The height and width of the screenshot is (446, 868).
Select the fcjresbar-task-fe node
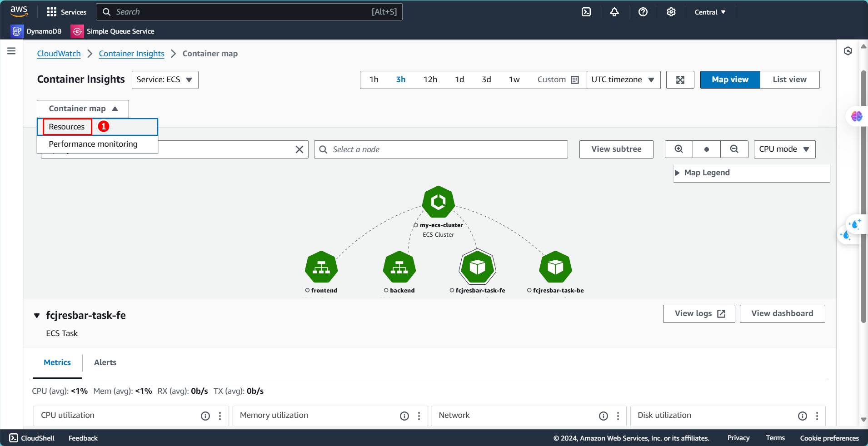pyautogui.click(x=478, y=267)
